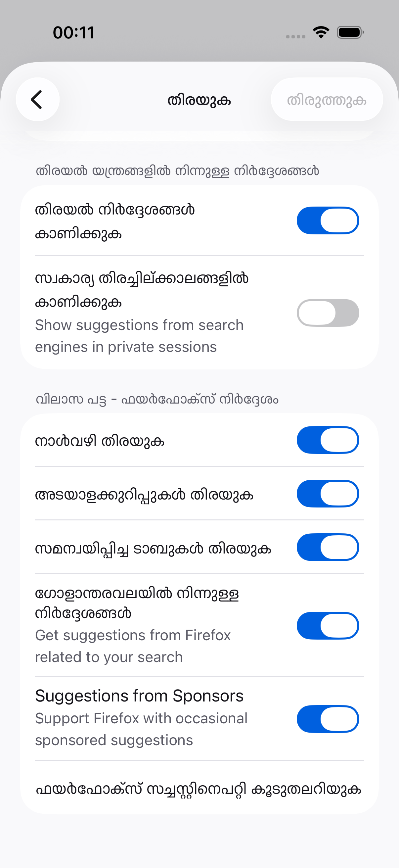Tap the cellular signal dots

295,36
